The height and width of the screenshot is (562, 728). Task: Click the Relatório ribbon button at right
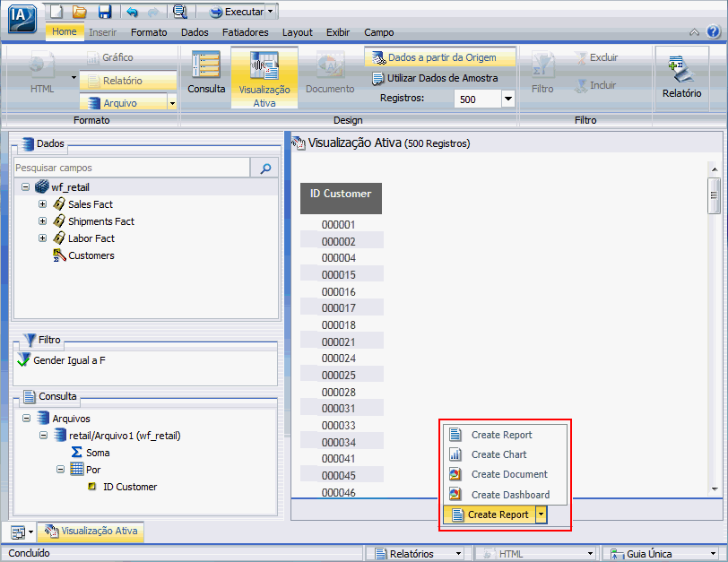pyautogui.click(x=681, y=77)
